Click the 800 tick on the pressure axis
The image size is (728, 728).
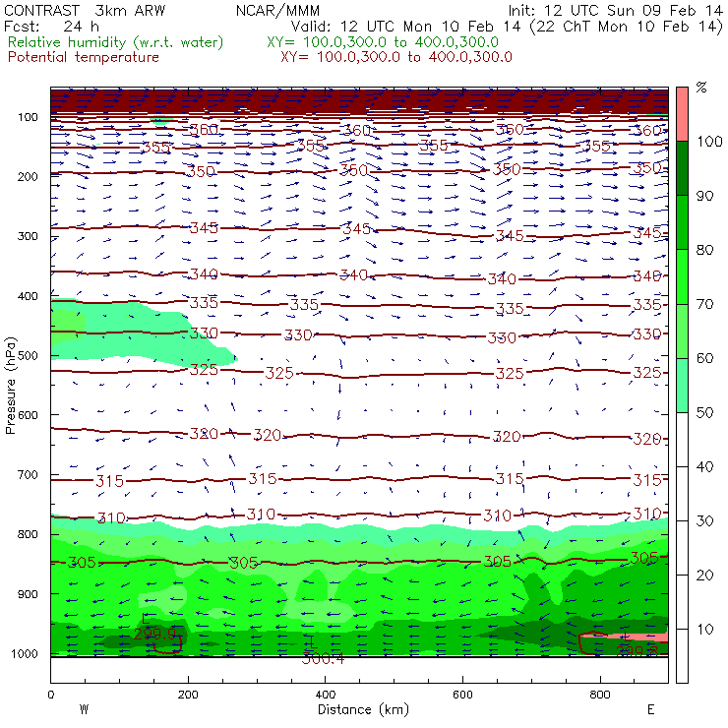(x=28, y=534)
